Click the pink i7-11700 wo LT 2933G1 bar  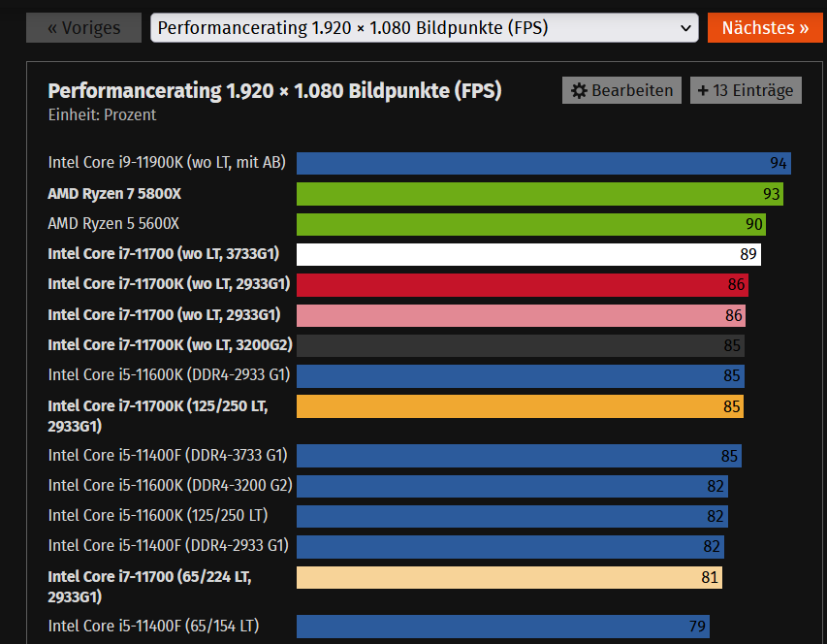click(x=521, y=315)
